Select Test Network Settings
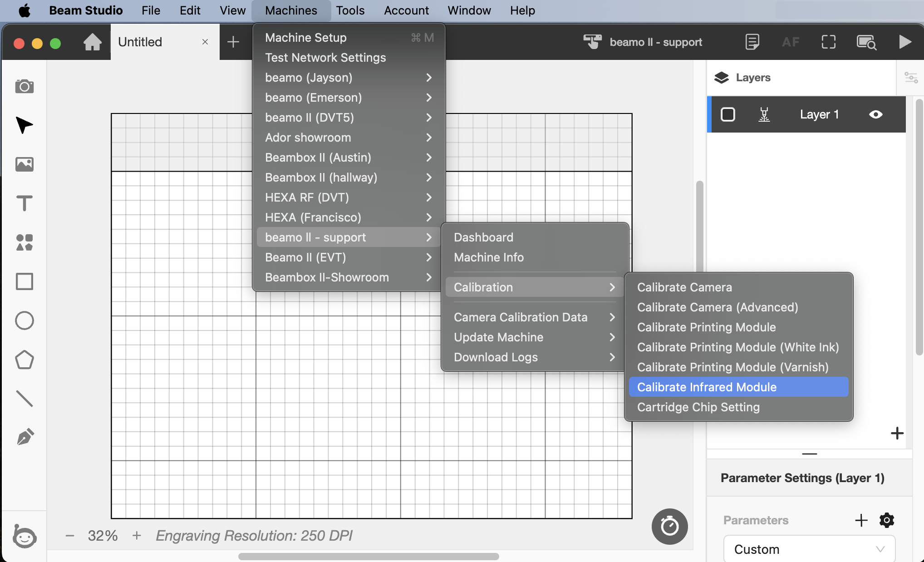This screenshot has width=924, height=562. click(x=349, y=58)
